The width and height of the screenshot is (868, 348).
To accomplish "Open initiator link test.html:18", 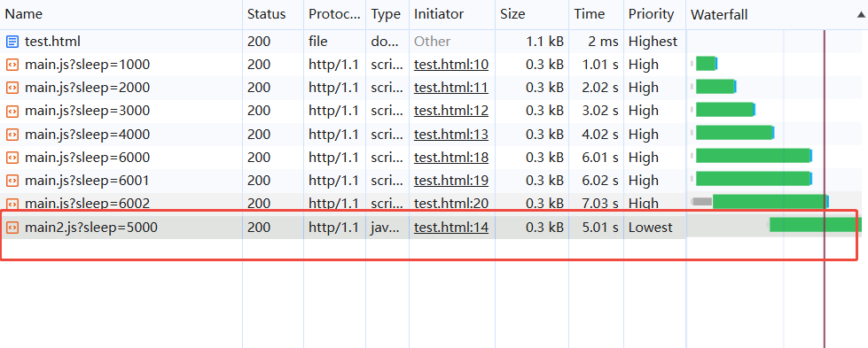I will tap(451, 158).
